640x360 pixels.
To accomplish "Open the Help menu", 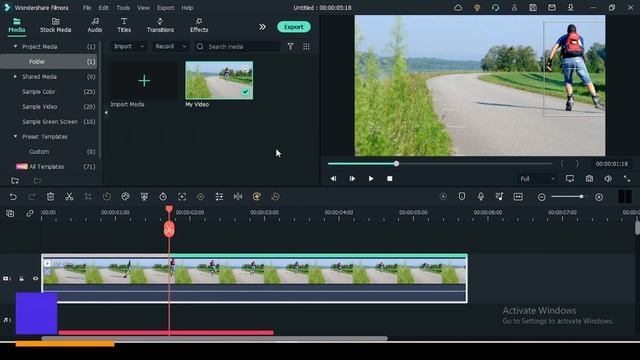I will (187, 8).
